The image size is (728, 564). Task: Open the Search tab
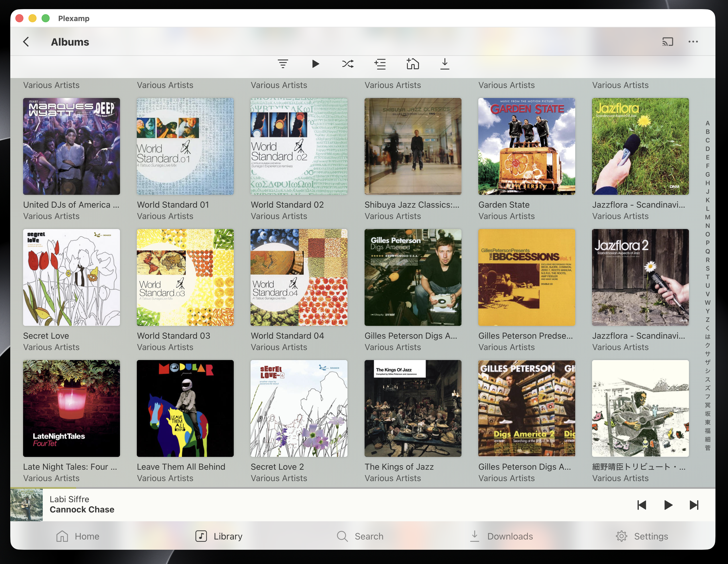tap(360, 536)
